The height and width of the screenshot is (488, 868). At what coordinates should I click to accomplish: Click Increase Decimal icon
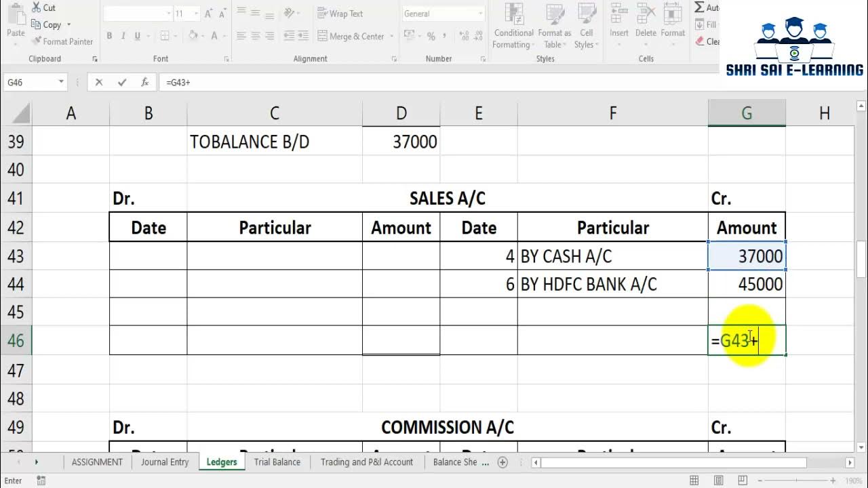click(x=463, y=37)
